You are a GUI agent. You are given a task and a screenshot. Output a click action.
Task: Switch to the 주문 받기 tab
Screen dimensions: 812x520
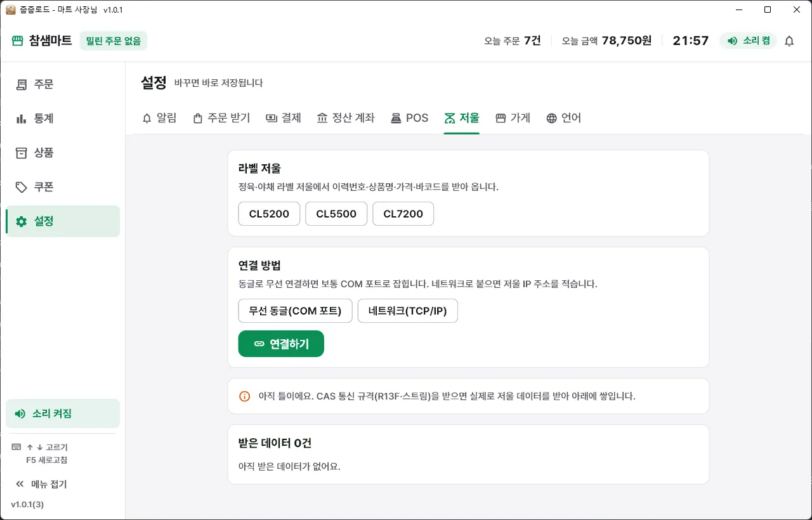coord(221,118)
